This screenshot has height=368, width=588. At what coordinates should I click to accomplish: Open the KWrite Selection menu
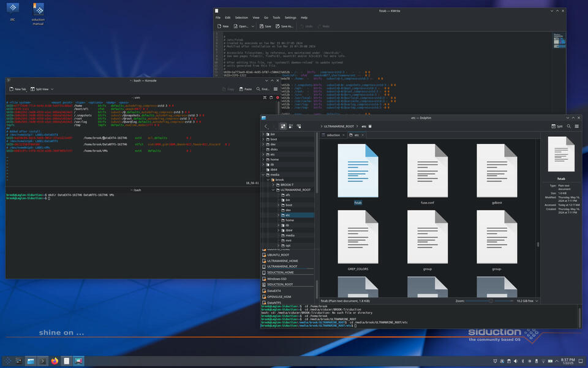241,18
